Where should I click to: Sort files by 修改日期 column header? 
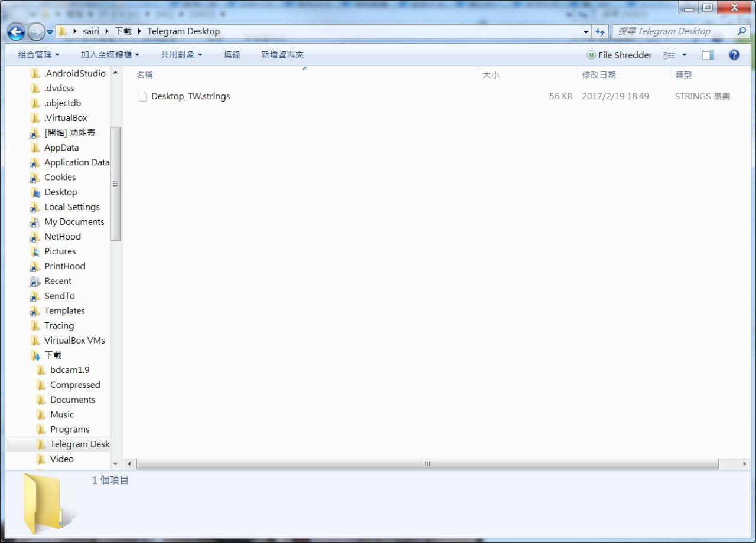point(599,75)
